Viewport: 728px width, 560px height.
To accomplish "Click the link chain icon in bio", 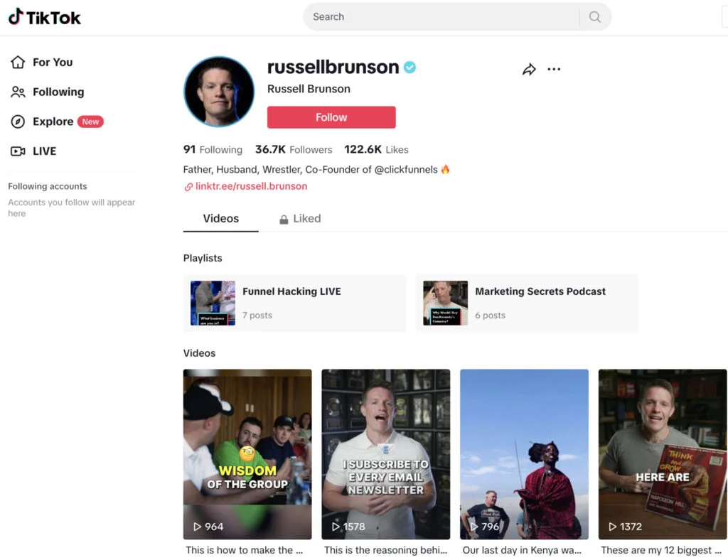I will point(188,187).
